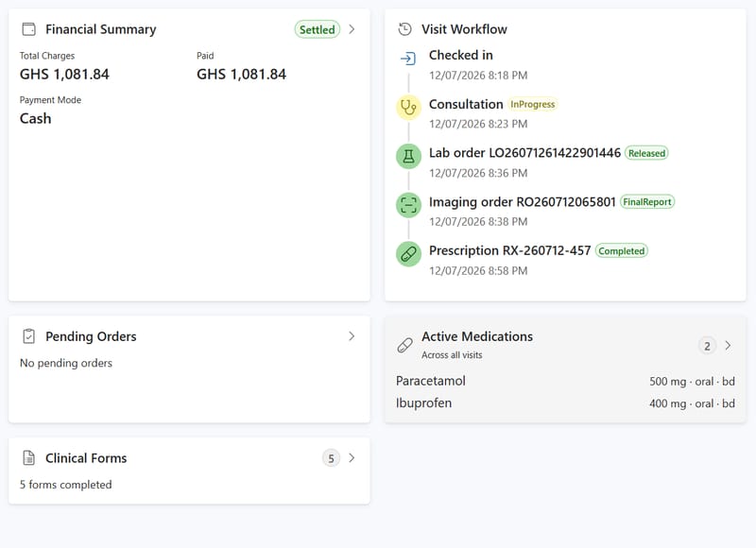The width and height of the screenshot is (756, 548).
Task: Click the 12/07/2026 8:38 PM timestamp
Action: 478,222
